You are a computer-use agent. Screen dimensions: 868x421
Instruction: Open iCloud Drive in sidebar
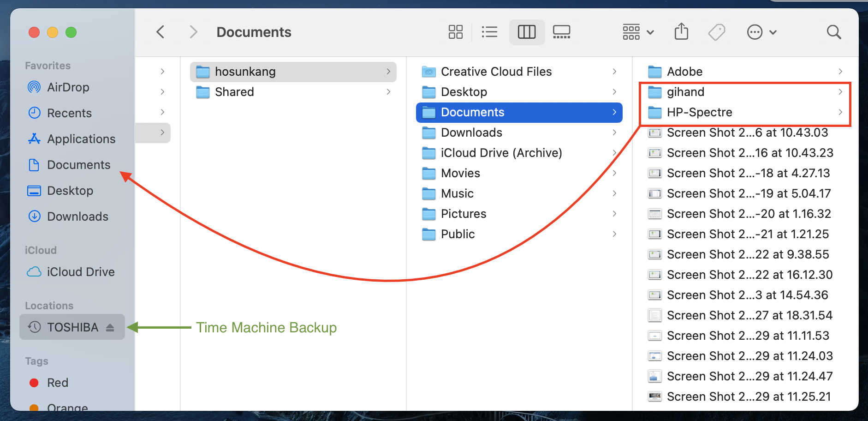coord(80,272)
